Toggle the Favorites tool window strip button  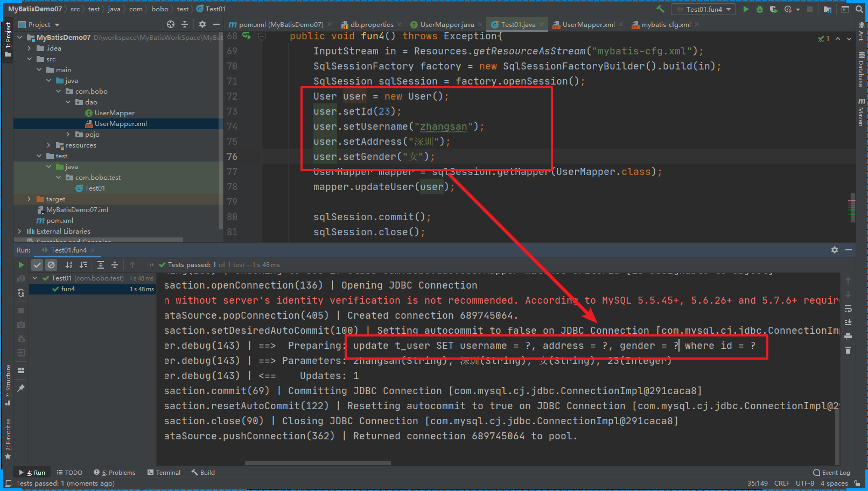(8, 438)
